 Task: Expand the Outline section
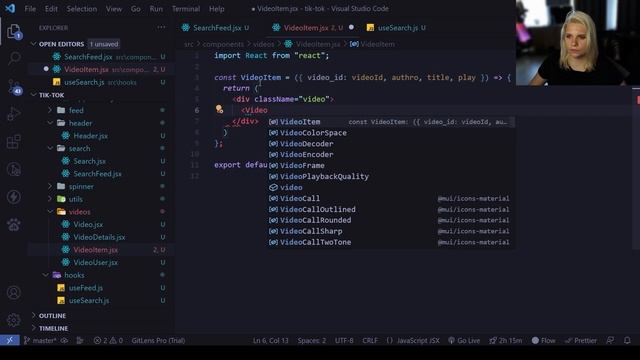pyautogui.click(x=52, y=316)
